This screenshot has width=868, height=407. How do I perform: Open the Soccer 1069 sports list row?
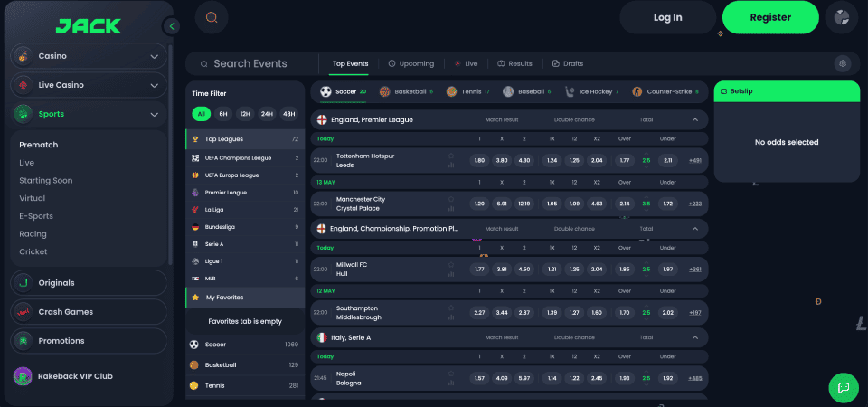[x=245, y=345]
